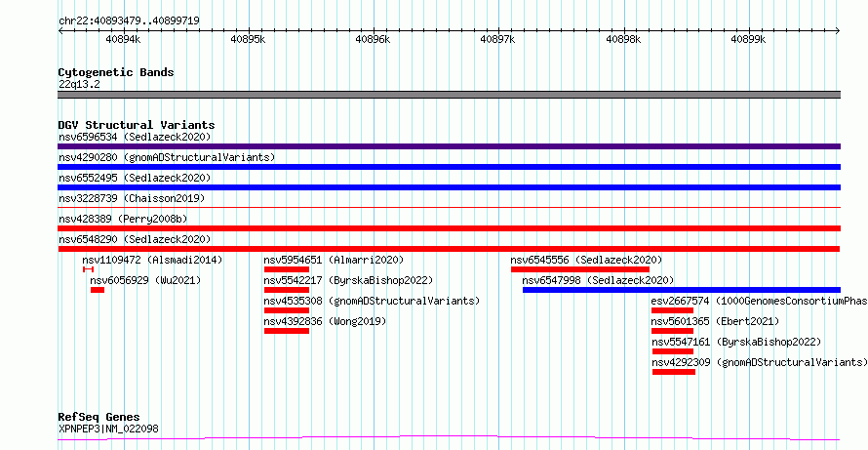Click the nsv5954651 (Almarri2020) label
The width and height of the screenshot is (868, 450).
coord(334,260)
